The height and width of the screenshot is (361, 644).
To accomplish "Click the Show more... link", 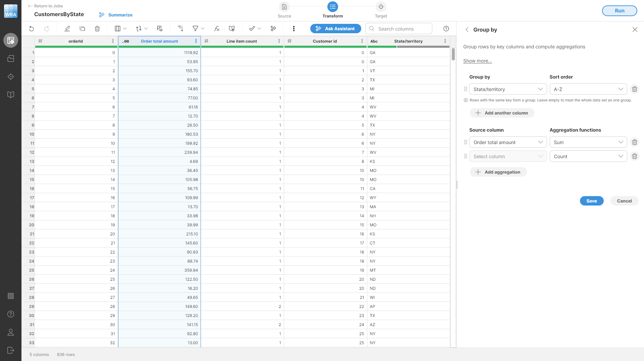I will click(477, 61).
